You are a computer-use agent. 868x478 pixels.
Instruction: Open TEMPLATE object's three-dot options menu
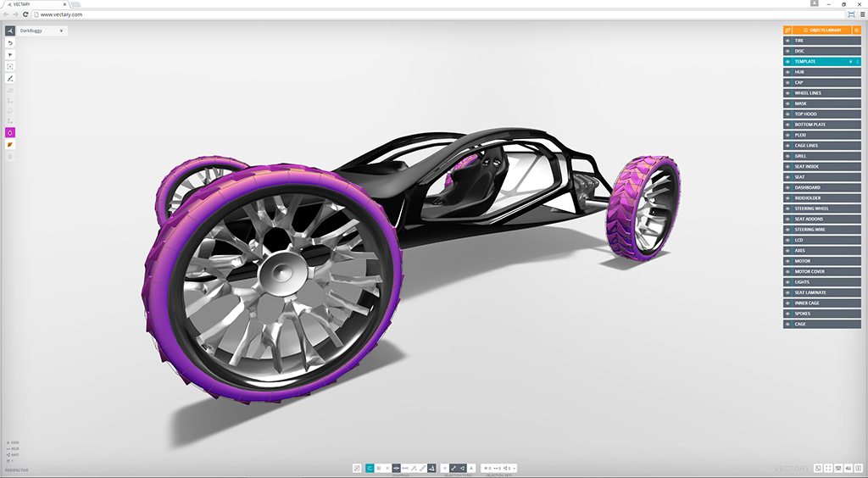[x=858, y=62]
